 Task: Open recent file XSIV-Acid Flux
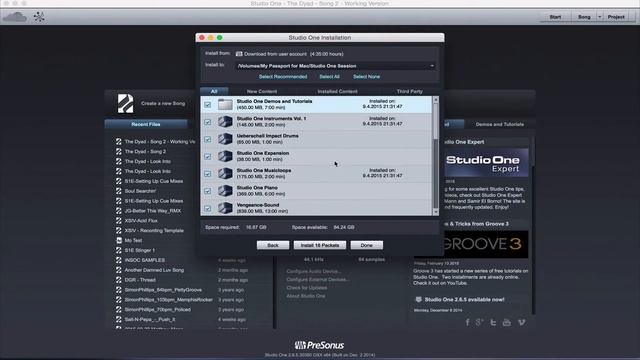(141, 221)
